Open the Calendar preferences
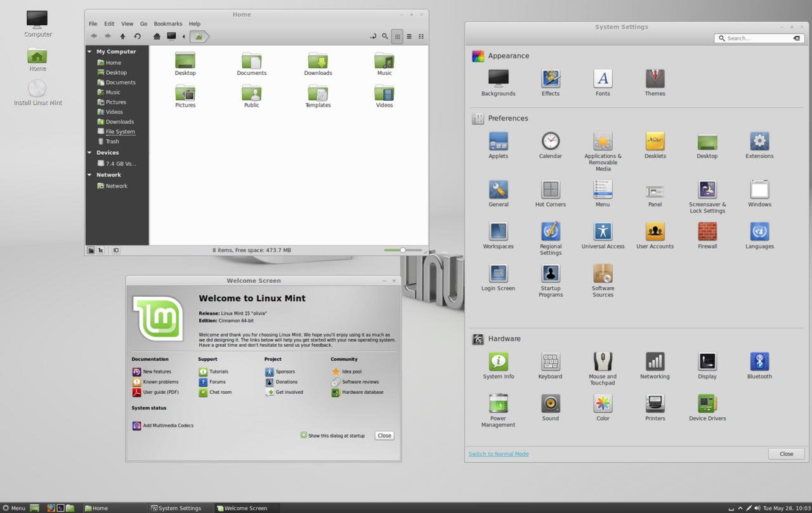Image resolution: width=812 pixels, height=513 pixels. [551, 145]
